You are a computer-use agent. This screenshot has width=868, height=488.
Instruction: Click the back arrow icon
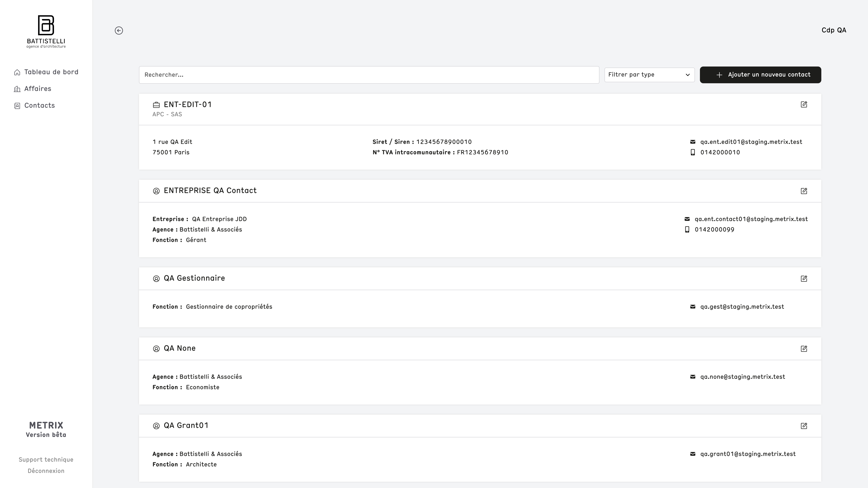[119, 31]
